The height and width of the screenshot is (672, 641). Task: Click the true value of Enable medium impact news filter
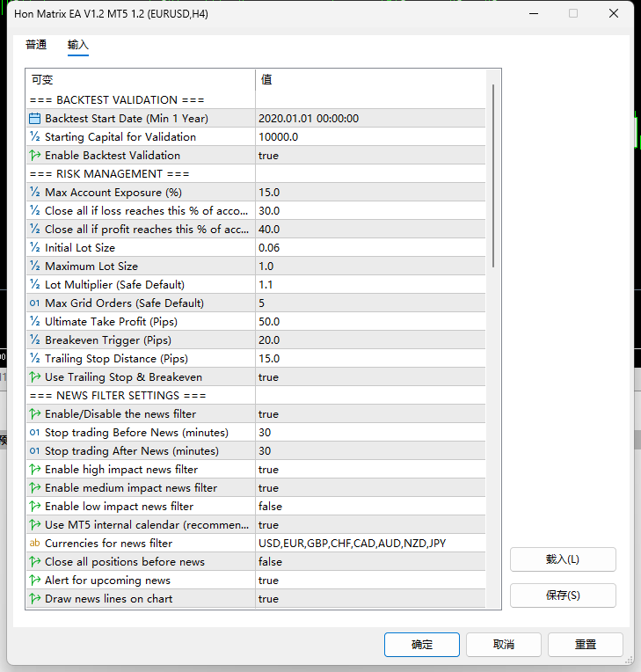[x=269, y=487]
